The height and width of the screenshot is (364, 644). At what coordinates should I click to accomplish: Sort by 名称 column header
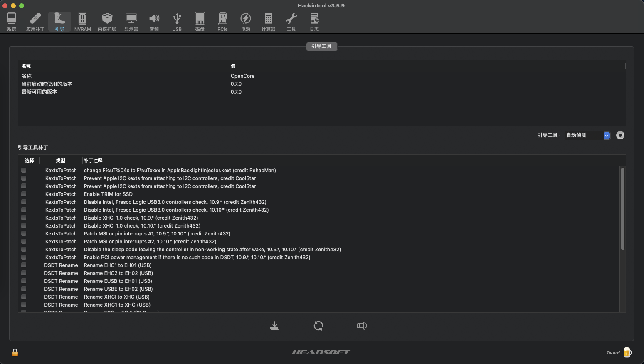click(123, 66)
